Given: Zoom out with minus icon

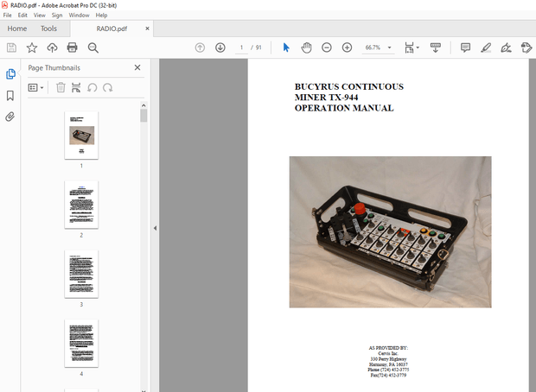Looking at the screenshot, I should [327, 47].
